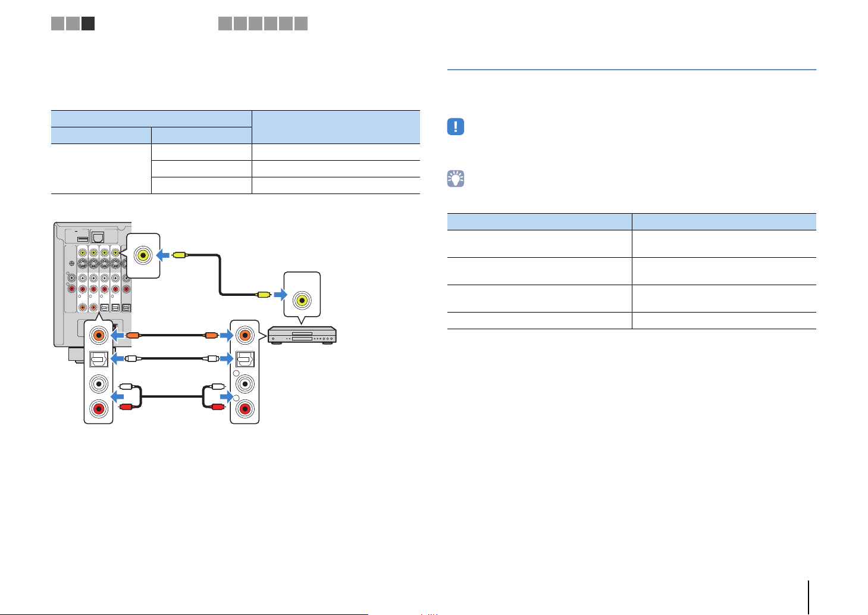
Task: Click the disc player device illustration
Action: click(302, 335)
